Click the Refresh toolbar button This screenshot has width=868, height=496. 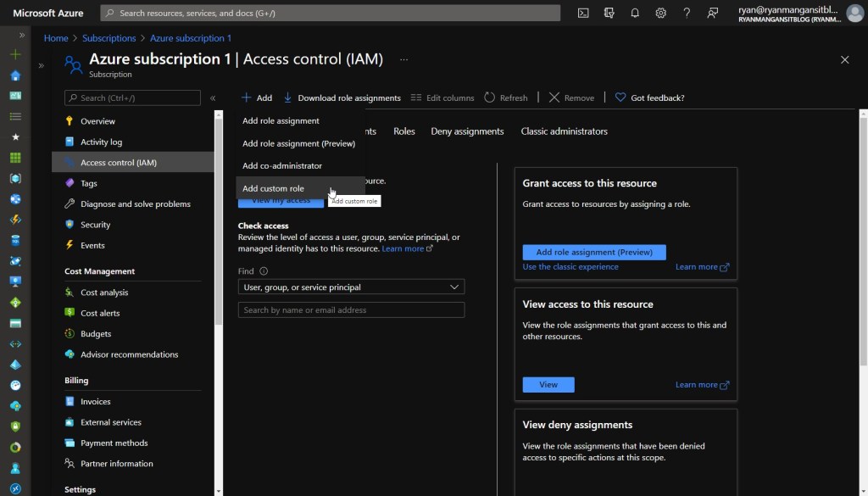(x=506, y=98)
